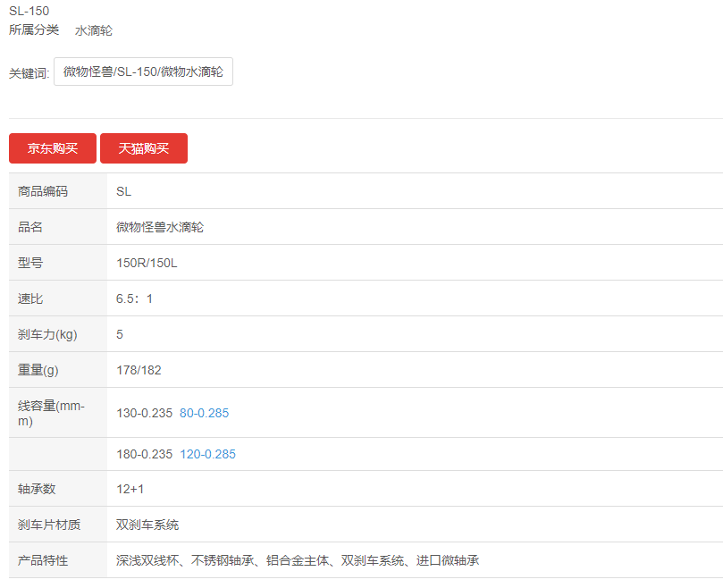
Task: Click the 重量(g) row header
Action: pyautogui.click(x=58, y=370)
